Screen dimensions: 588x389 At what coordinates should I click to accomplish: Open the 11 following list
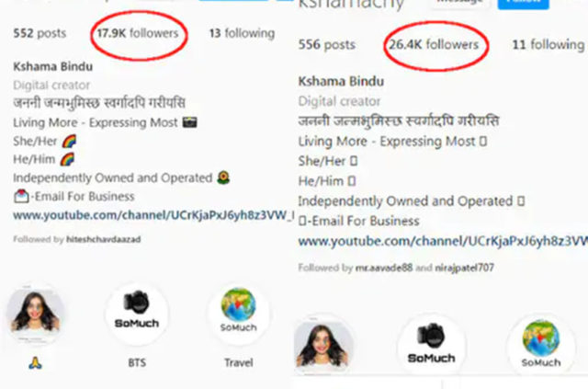pyautogui.click(x=548, y=45)
